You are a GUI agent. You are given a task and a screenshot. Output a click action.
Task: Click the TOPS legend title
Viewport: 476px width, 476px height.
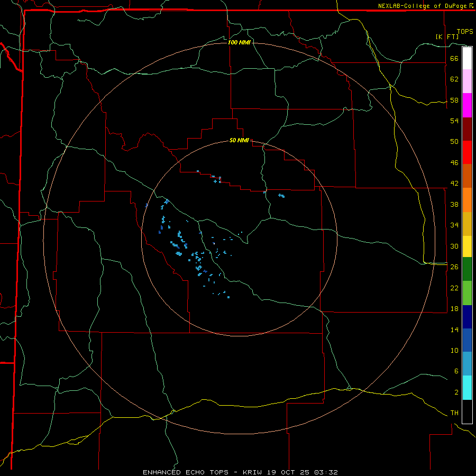(x=465, y=32)
